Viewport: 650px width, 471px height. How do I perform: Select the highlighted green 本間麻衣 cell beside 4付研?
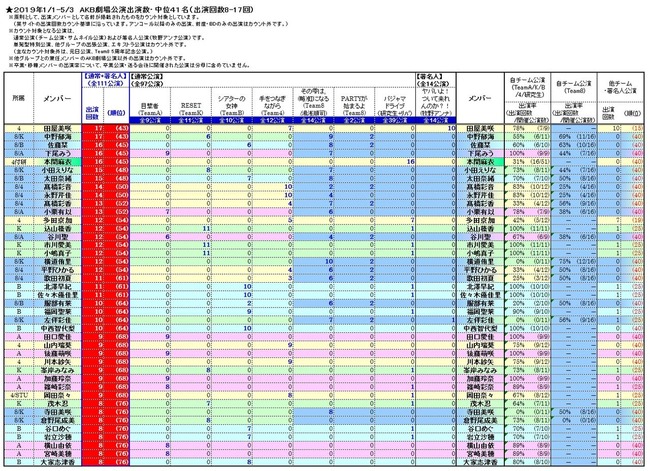coord(57,162)
